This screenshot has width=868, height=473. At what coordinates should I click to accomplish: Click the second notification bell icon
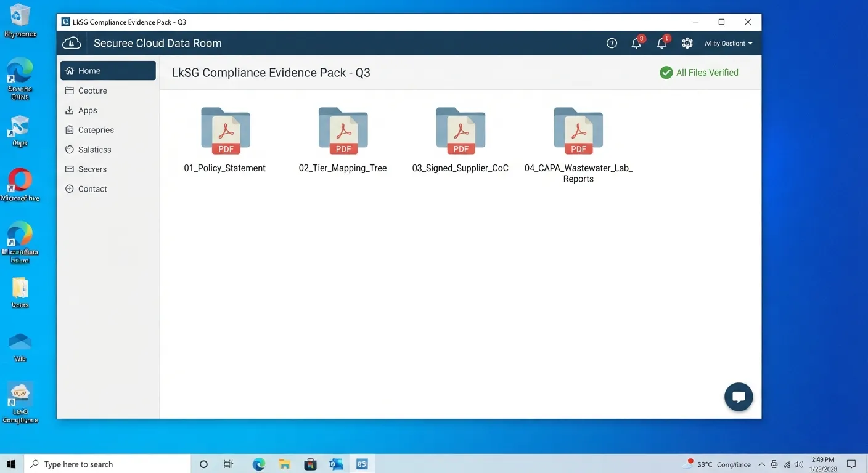[x=663, y=43]
